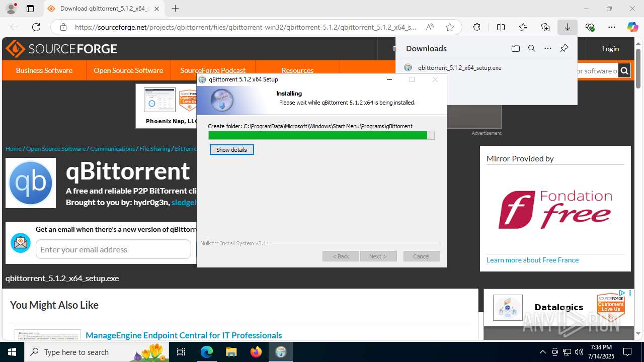
Task: Open the tab actions menu icon
Action: [30, 9]
